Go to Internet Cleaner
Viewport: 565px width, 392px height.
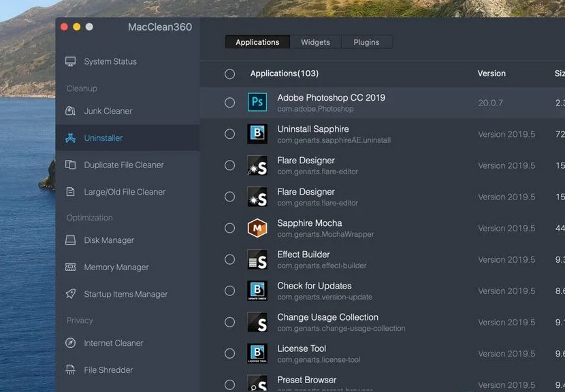coord(114,343)
